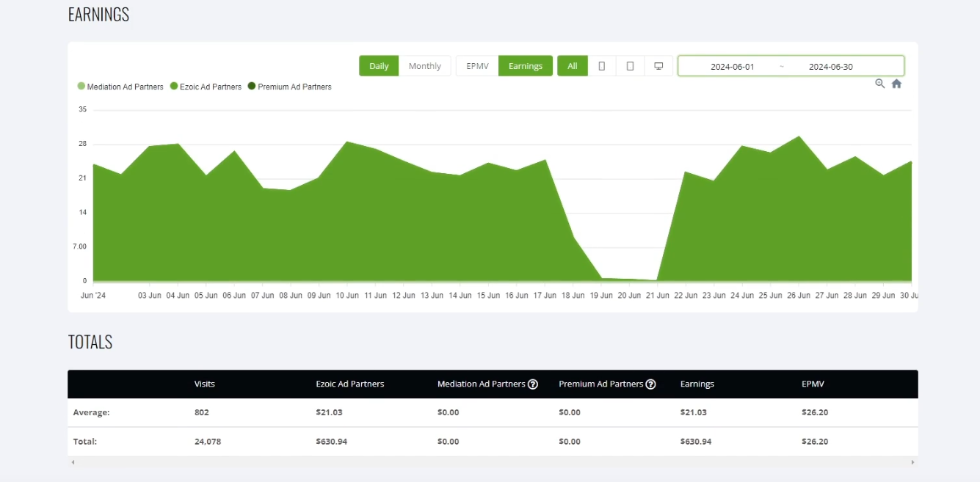This screenshot has width=980, height=482.
Task: Reset chart view with home icon
Action: tap(896, 84)
